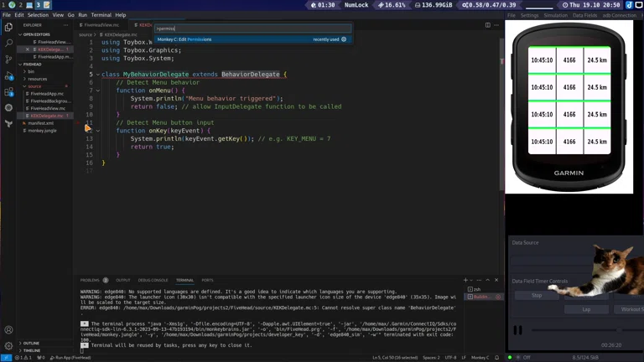
Task: Fold the onMenu function at line 7
Action: coord(97,90)
